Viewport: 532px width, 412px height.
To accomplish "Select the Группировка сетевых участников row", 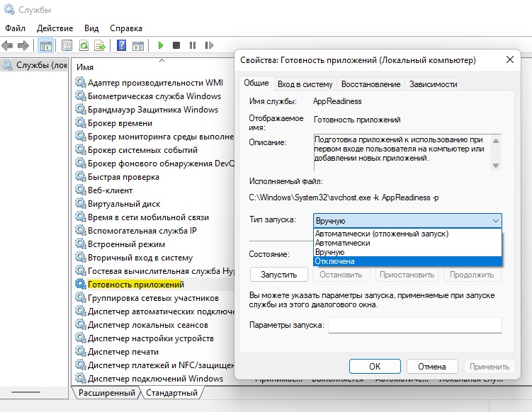I will click(x=154, y=298).
